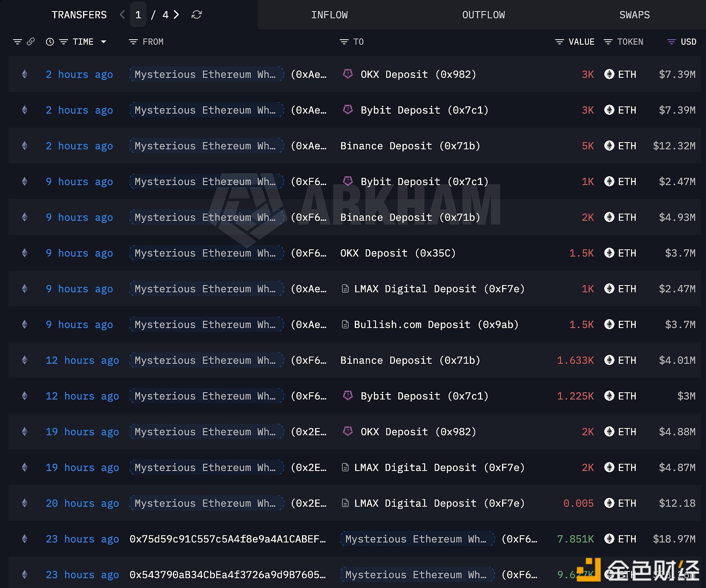Click the value "0.005"
The image size is (706, 588).
click(x=578, y=503)
